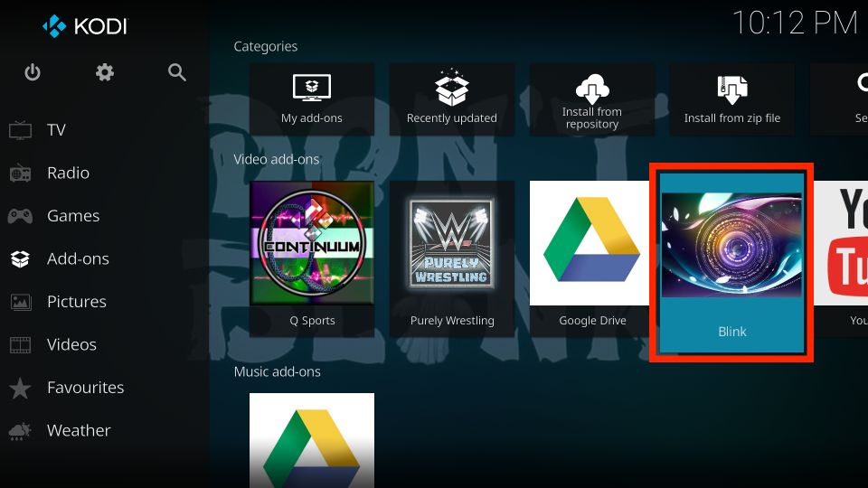Click the star Favourites icon
This screenshot has height=488, width=868.
[x=21, y=388]
